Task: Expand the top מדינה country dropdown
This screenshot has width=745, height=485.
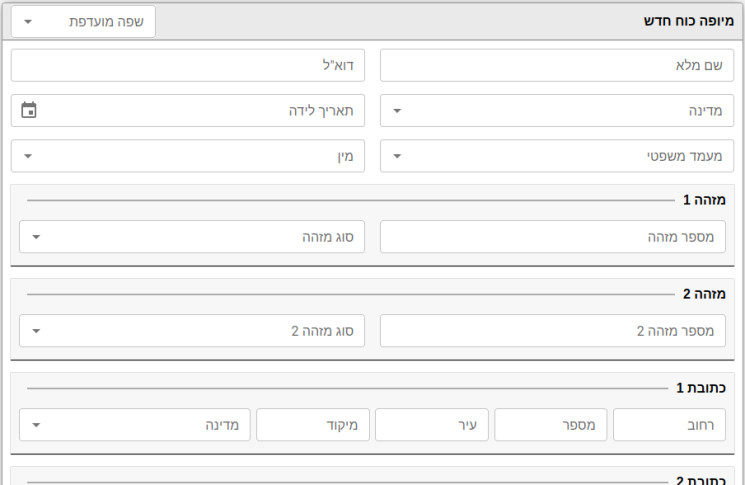Action: (557, 111)
